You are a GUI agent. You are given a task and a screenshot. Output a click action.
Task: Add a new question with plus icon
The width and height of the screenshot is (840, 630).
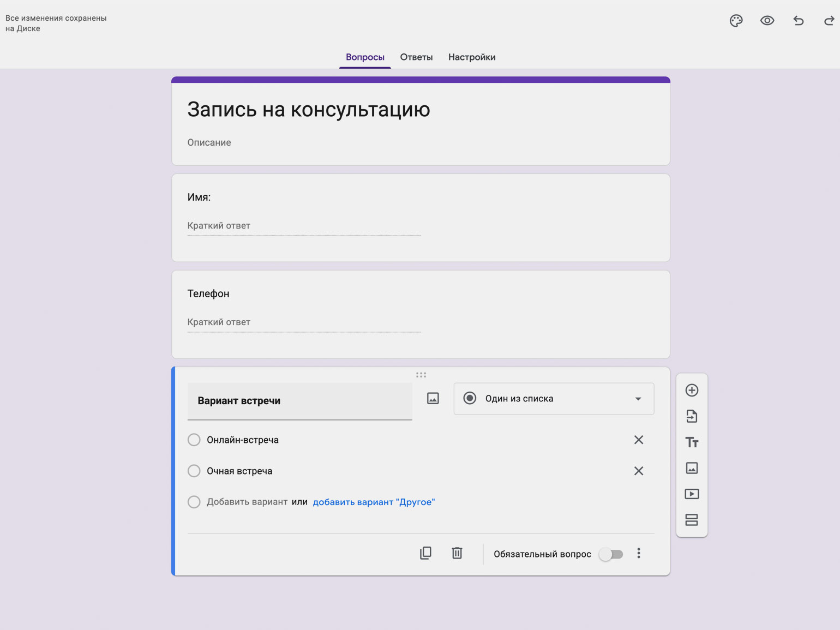(692, 391)
